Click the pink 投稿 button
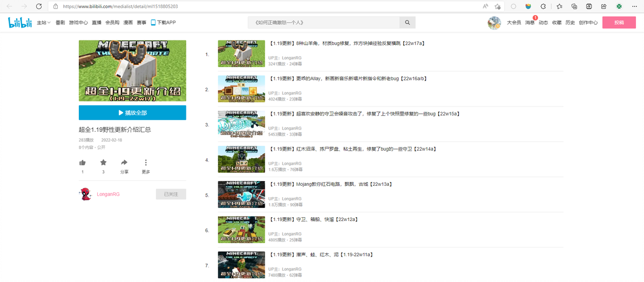 tap(619, 23)
